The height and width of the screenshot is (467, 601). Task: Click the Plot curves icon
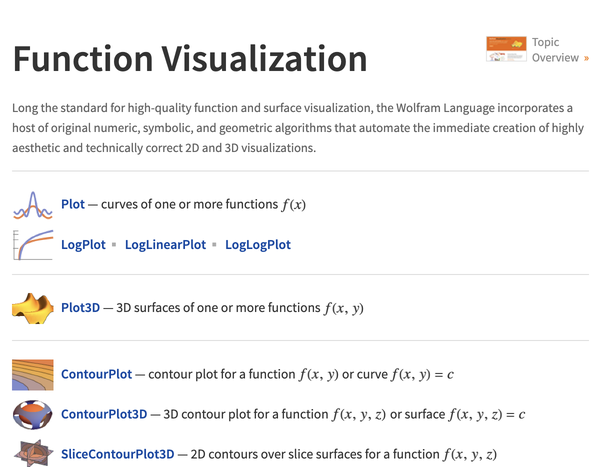point(32,205)
